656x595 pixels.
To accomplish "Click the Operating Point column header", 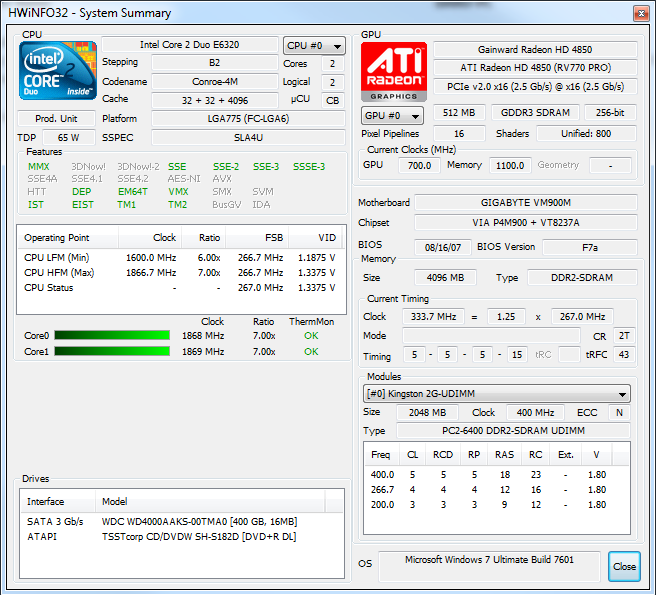I will tap(68, 238).
